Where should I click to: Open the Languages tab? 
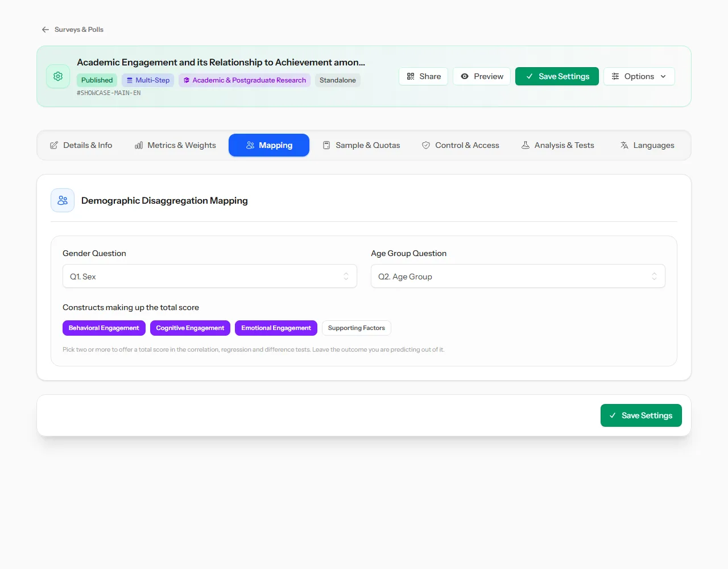647,145
